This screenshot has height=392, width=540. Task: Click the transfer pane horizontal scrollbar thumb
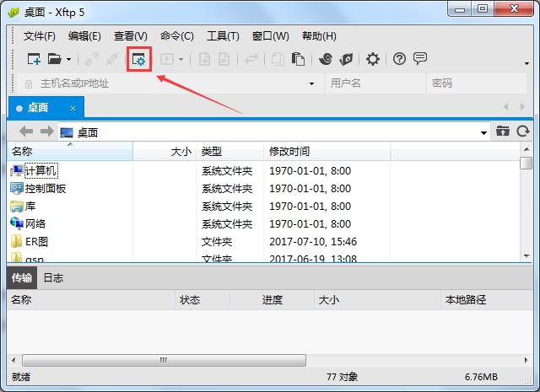[164, 360]
